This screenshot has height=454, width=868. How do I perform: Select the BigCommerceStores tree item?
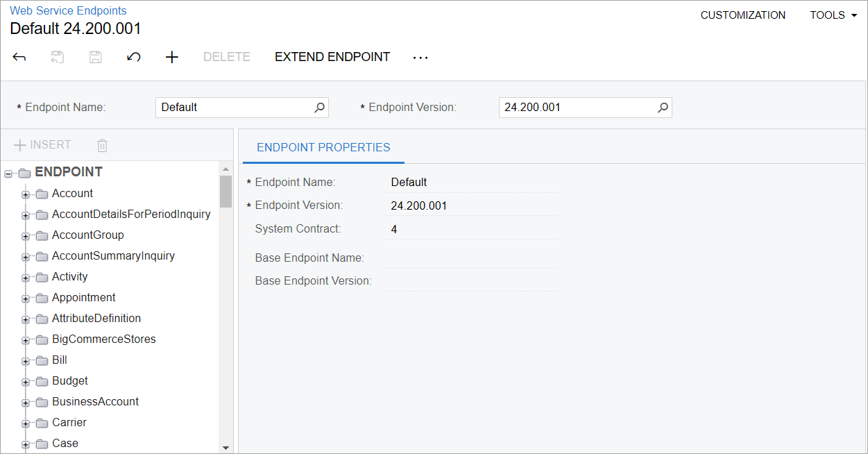tap(103, 339)
